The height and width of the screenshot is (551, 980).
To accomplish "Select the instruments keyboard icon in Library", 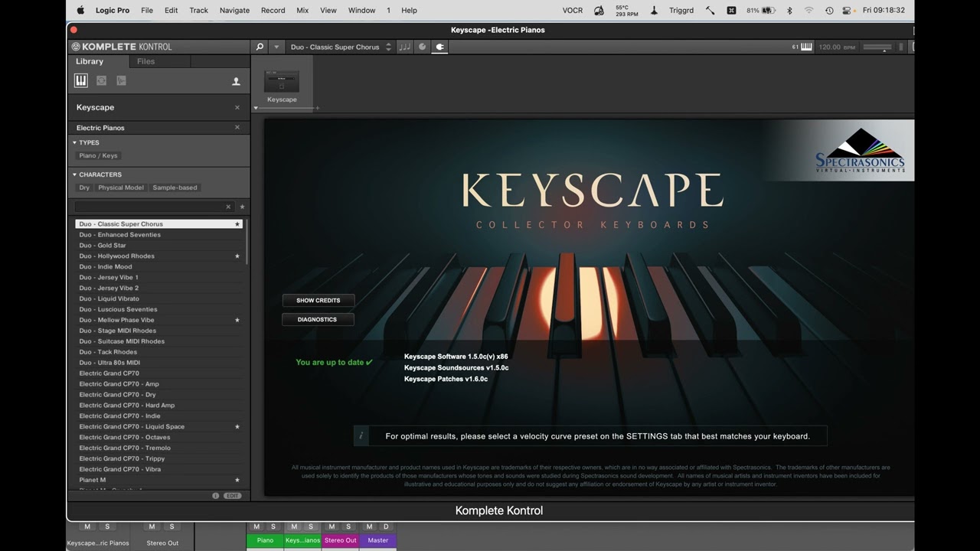I will 80,80.
